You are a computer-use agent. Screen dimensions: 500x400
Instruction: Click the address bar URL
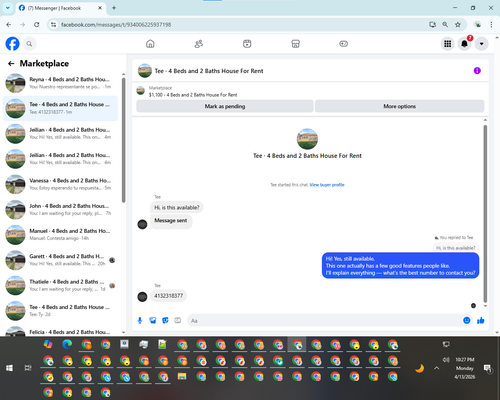click(x=116, y=25)
